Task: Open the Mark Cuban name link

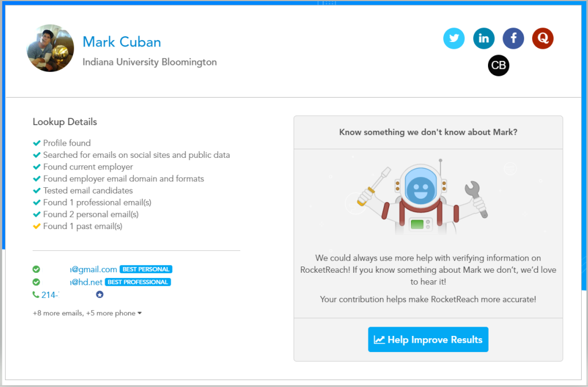Action: [121, 42]
